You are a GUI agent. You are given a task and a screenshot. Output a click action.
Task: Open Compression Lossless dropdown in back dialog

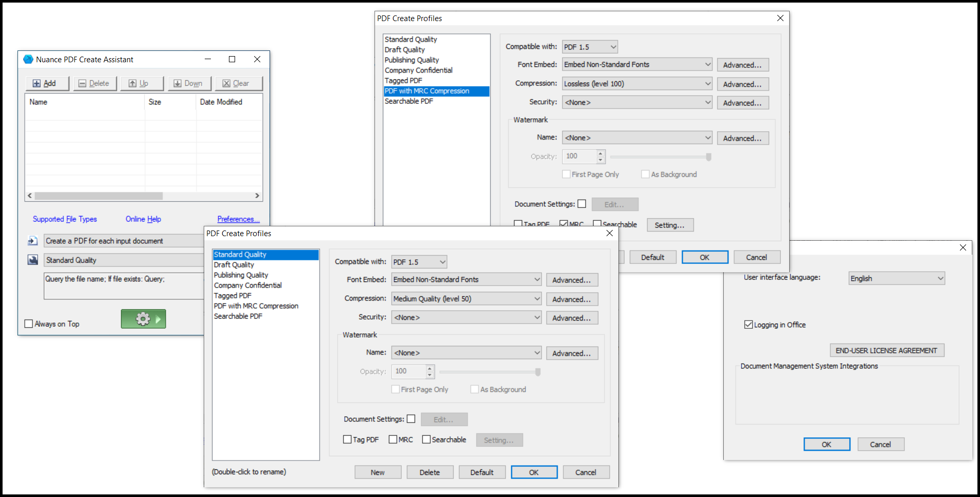tap(637, 83)
